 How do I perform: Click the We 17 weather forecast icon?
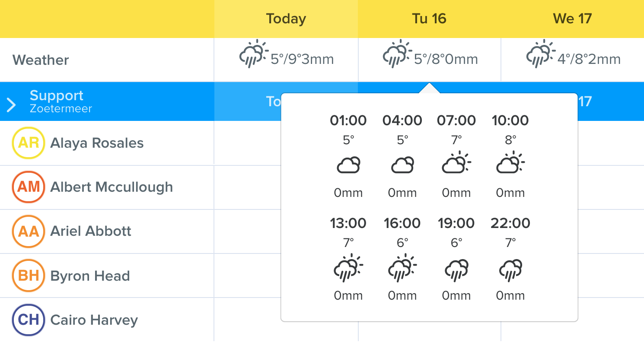541,54
